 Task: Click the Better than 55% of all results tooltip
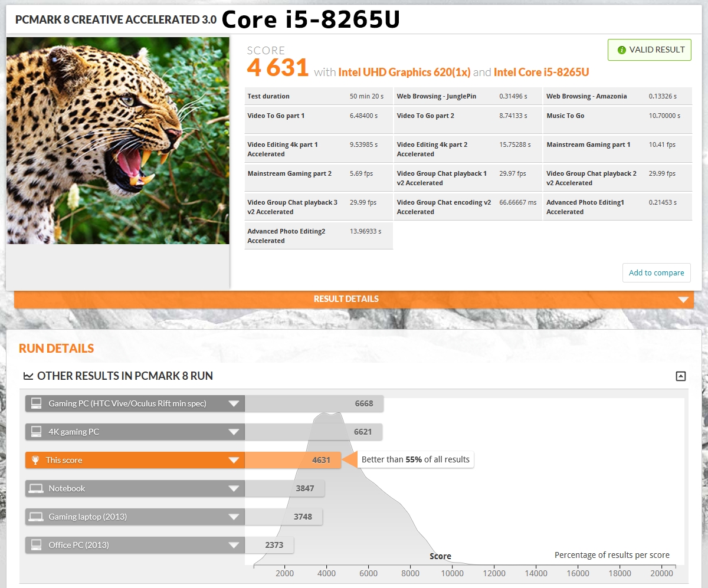coord(415,459)
